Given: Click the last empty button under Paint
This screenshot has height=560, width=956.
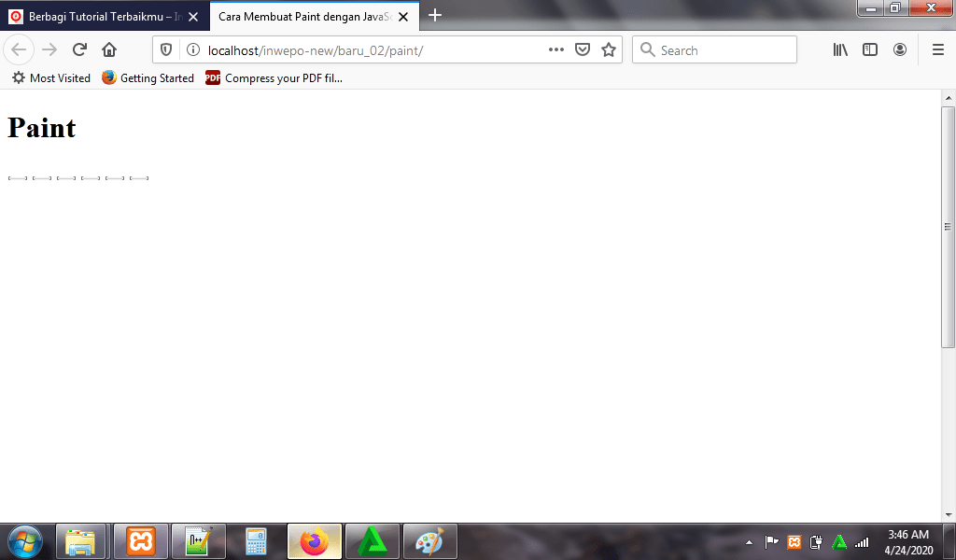Looking at the screenshot, I should click(x=139, y=178).
